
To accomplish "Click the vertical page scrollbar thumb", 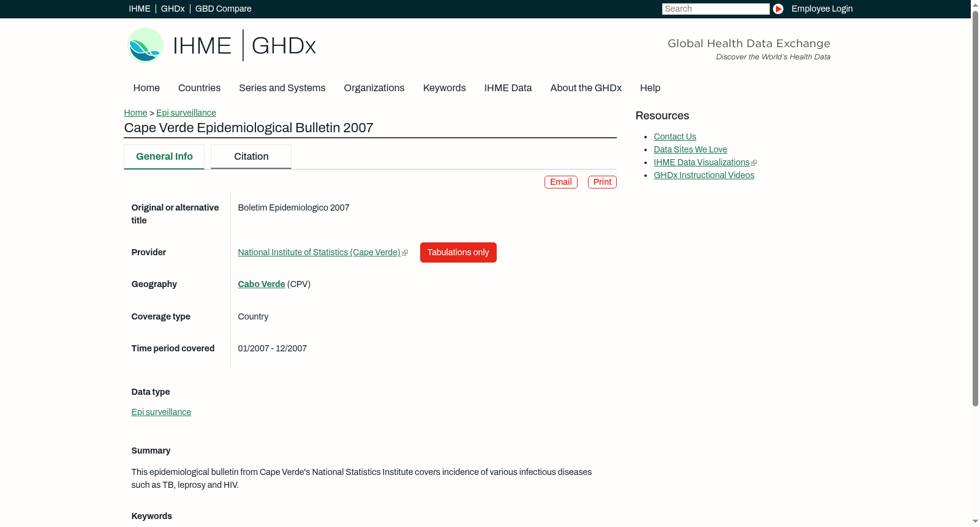I will click(975, 208).
